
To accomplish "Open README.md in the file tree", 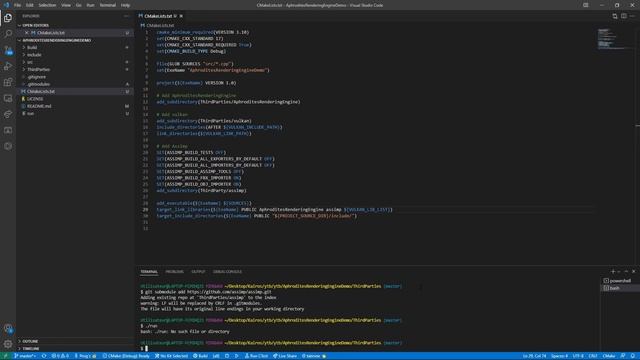I will pos(75,106).
